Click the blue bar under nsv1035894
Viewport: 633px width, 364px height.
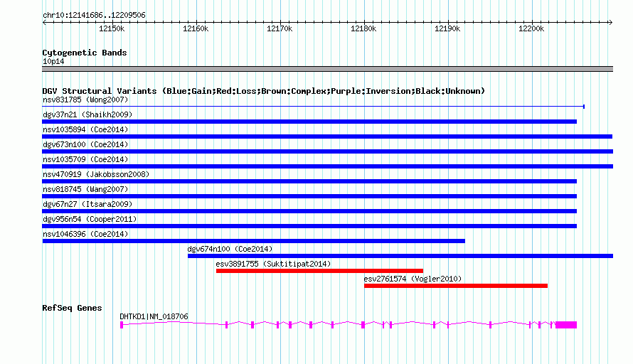coord(327,136)
